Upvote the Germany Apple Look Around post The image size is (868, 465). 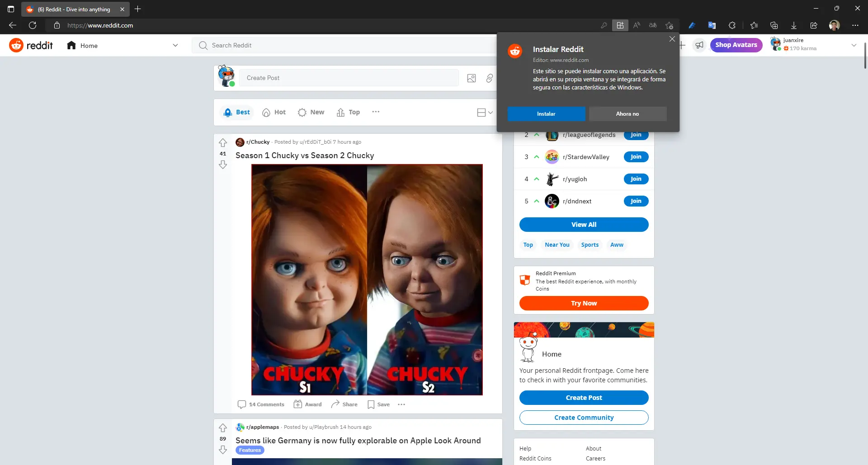point(223,428)
